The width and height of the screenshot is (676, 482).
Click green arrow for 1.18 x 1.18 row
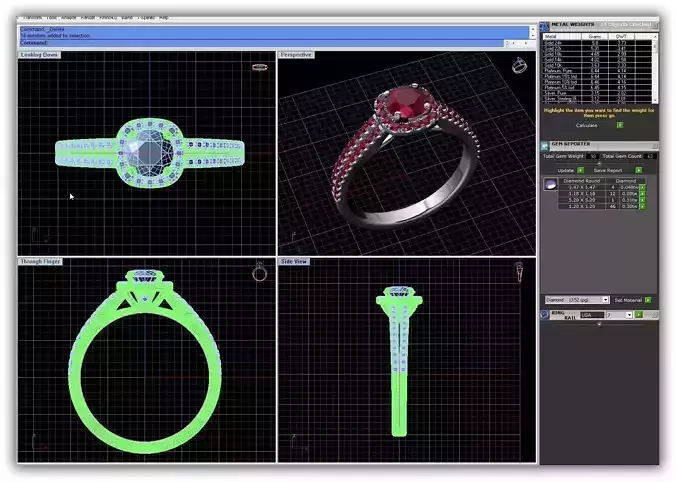coord(642,194)
